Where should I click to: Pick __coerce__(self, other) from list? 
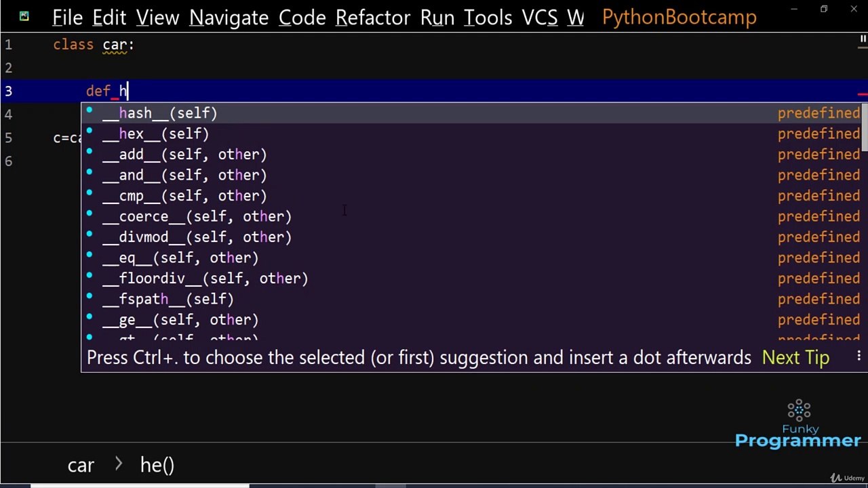pyautogui.click(x=473, y=216)
